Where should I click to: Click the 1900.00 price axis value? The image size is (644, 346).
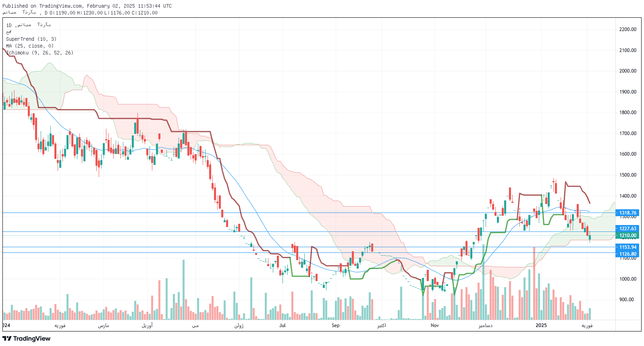point(628,92)
